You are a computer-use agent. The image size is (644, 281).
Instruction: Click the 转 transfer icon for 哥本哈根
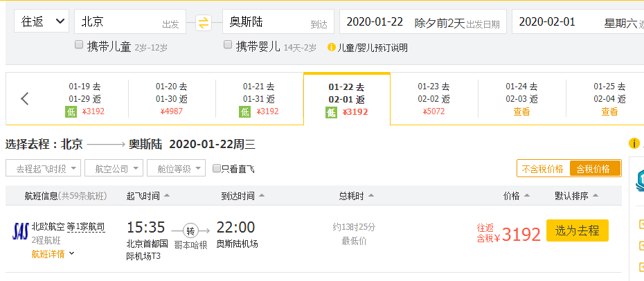(190, 231)
